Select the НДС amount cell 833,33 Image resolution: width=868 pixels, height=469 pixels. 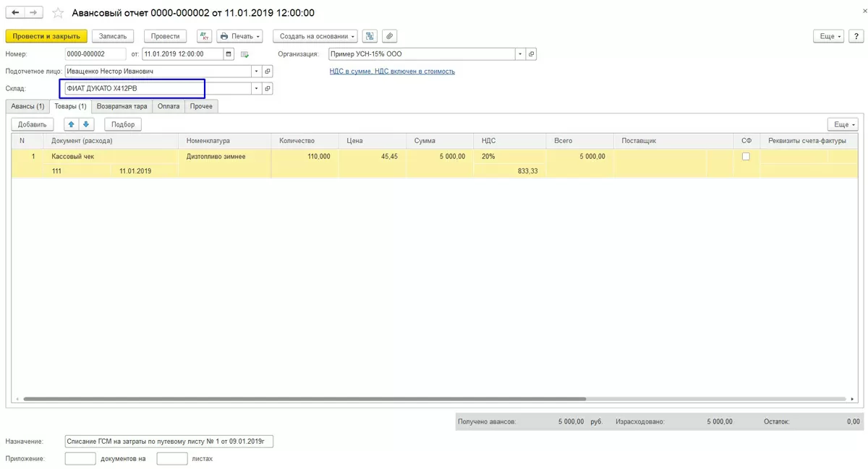click(x=509, y=171)
